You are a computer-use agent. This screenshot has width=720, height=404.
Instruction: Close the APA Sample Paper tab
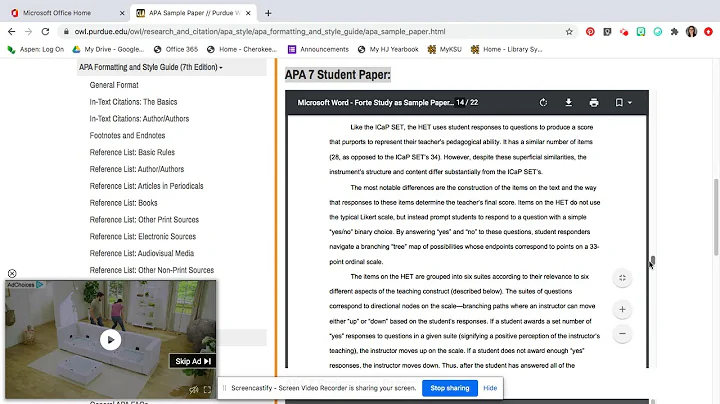[x=248, y=13]
